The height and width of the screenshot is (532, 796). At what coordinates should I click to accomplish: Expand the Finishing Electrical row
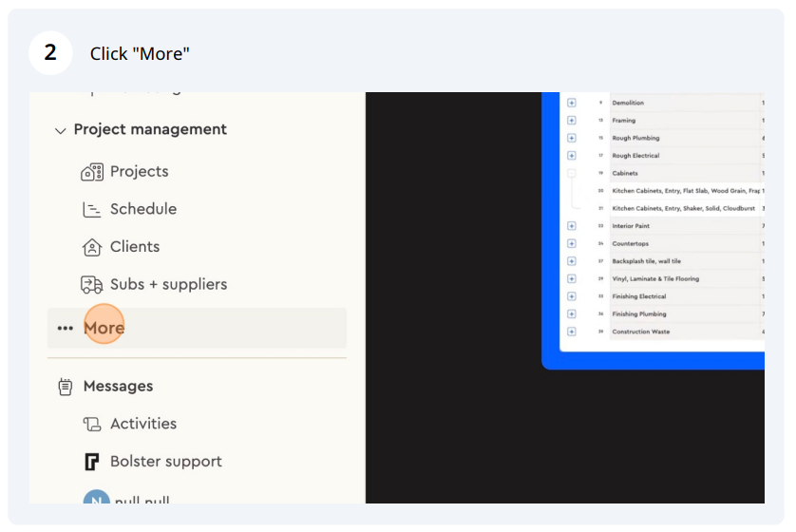(x=572, y=296)
